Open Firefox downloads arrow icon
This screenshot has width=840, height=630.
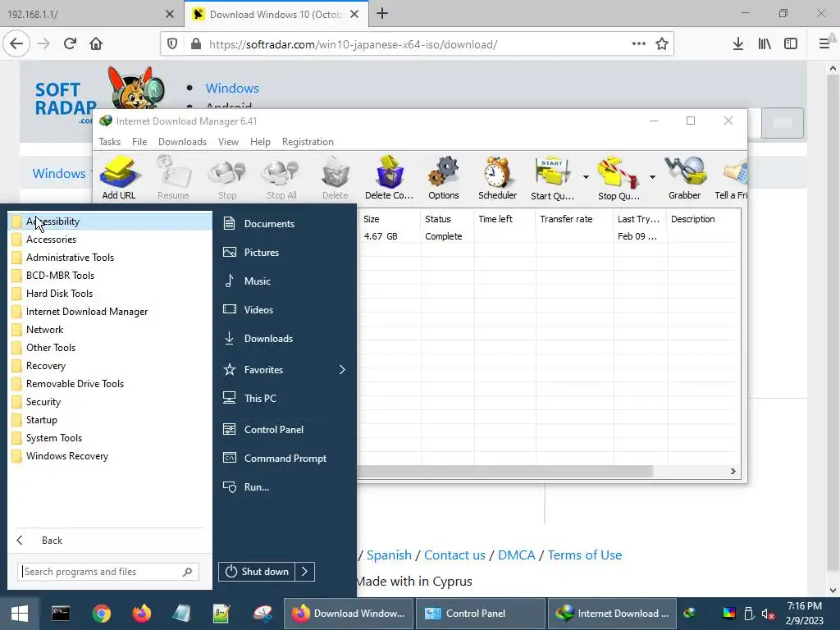pyautogui.click(x=738, y=44)
